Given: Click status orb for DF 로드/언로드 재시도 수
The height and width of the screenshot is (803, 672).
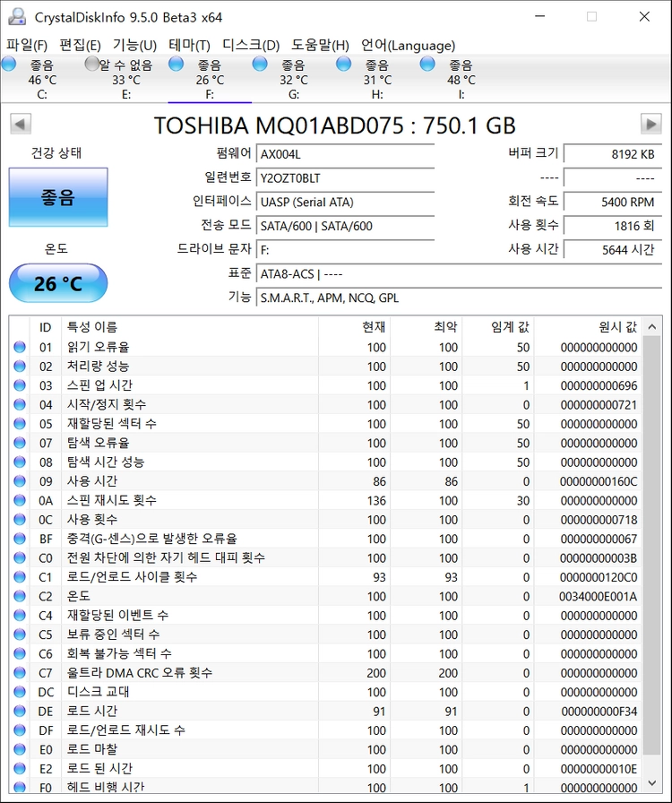Looking at the screenshot, I should click(x=20, y=730).
